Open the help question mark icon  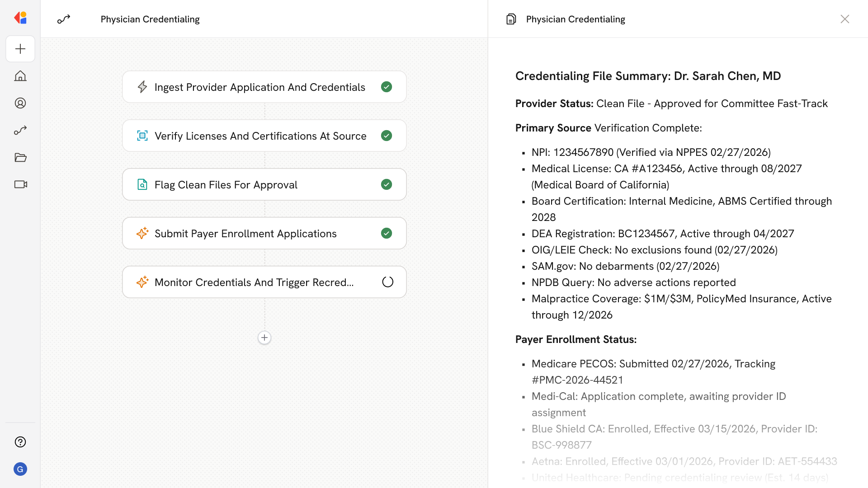[20, 442]
